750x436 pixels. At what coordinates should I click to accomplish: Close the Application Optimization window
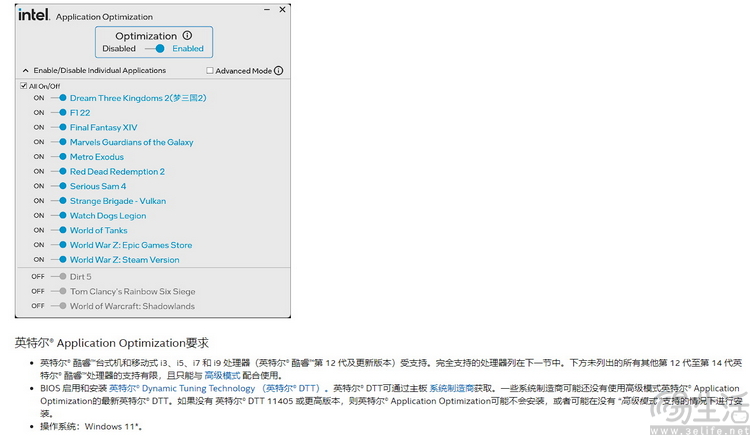click(282, 10)
